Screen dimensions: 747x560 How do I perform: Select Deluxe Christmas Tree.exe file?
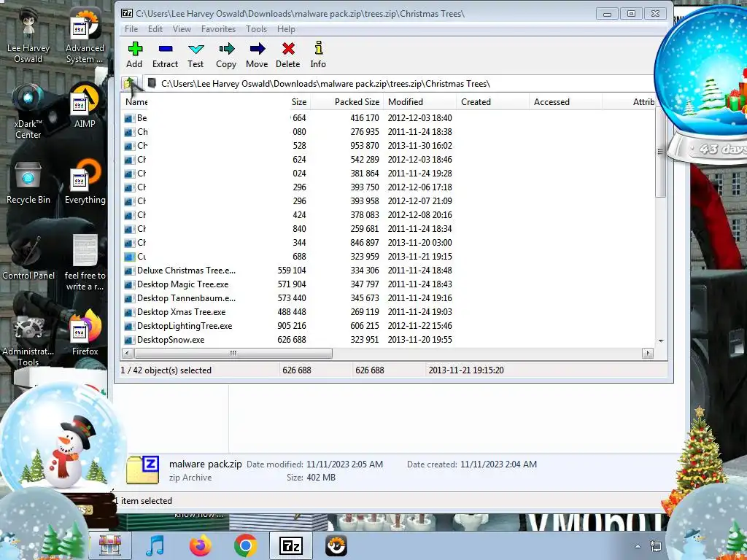coord(186,271)
